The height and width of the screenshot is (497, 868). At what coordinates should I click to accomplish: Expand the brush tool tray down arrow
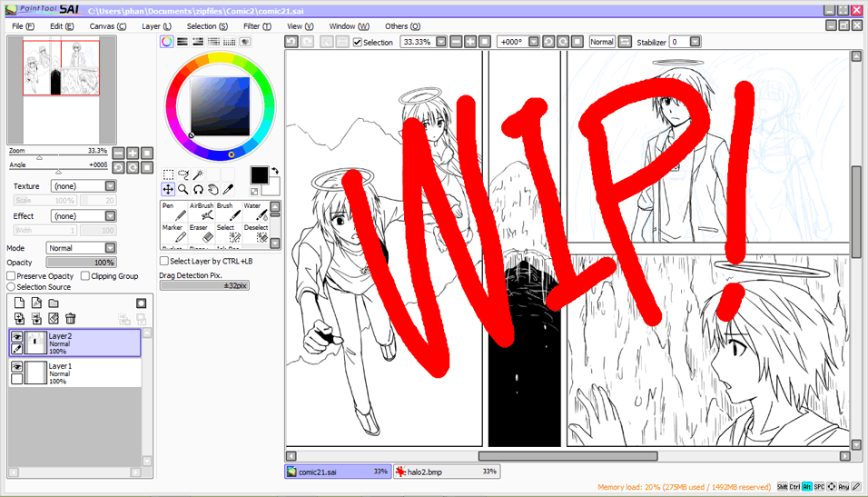click(275, 244)
